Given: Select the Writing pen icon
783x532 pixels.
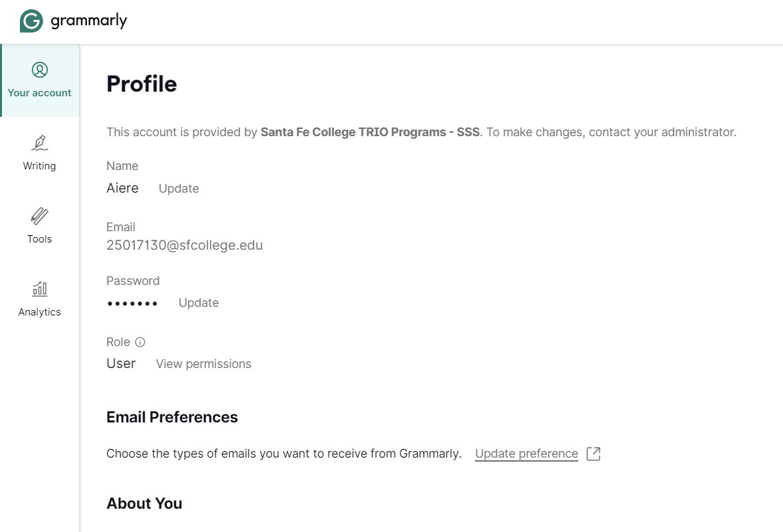Looking at the screenshot, I should pos(40,143).
